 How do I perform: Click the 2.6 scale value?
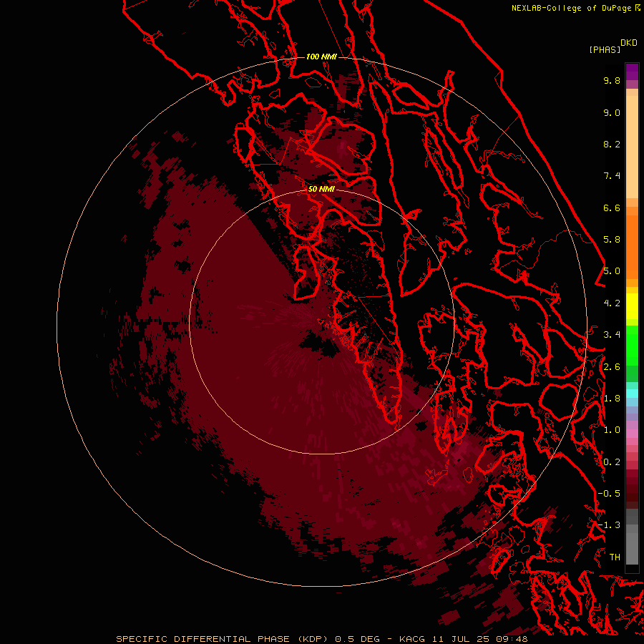click(612, 367)
